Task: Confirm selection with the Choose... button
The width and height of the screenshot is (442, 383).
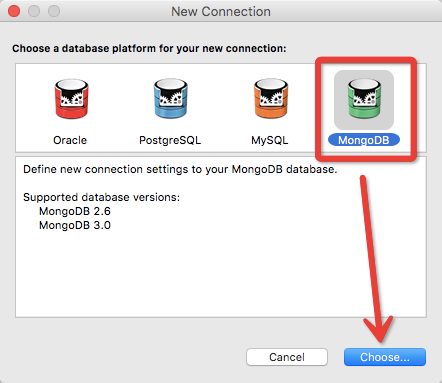Action: click(x=385, y=357)
